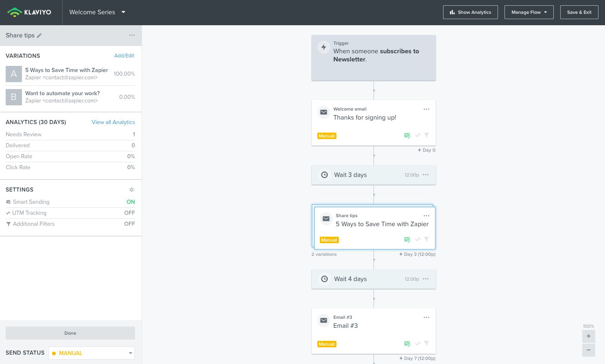Click the clock icon on Wait 3 days
Image resolution: width=605 pixels, height=364 pixels.
[x=324, y=175]
